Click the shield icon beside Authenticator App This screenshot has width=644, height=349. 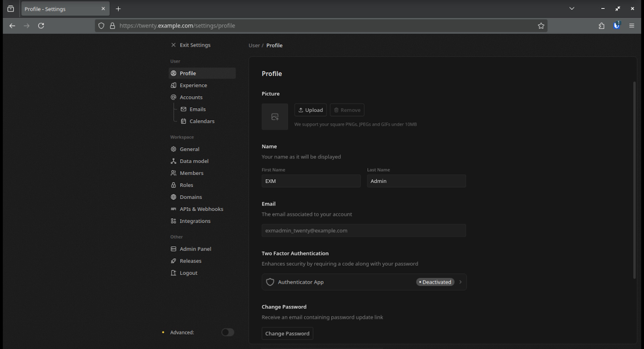tap(270, 282)
